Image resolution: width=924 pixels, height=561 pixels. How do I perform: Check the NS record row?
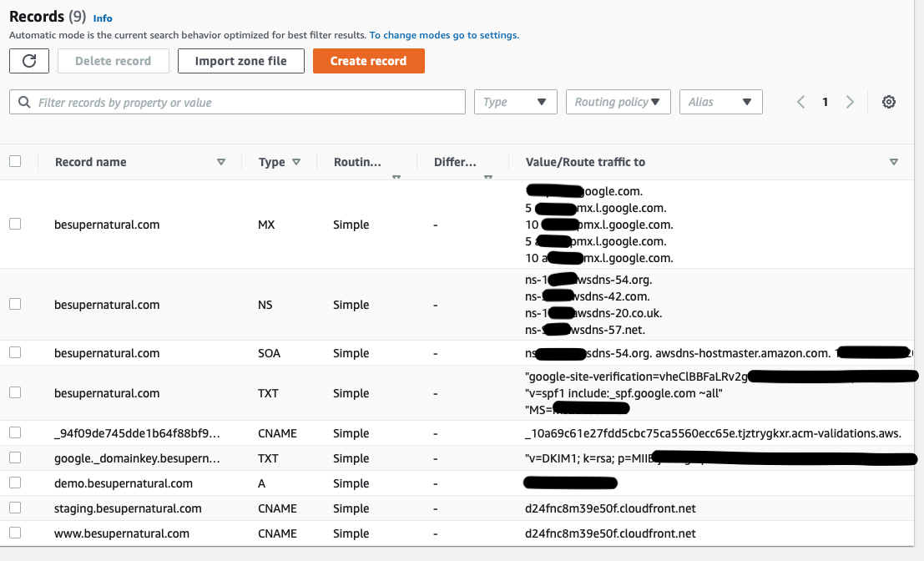point(15,304)
